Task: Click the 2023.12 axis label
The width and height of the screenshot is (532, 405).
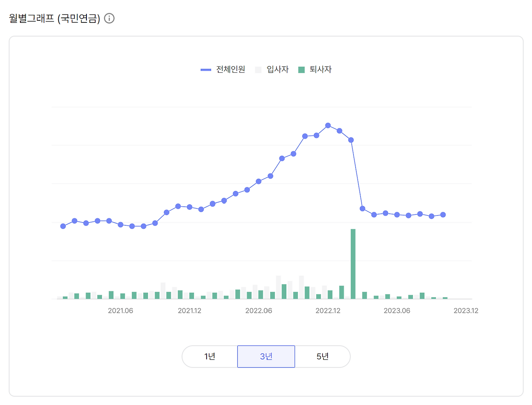Action: (x=466, y=310)
